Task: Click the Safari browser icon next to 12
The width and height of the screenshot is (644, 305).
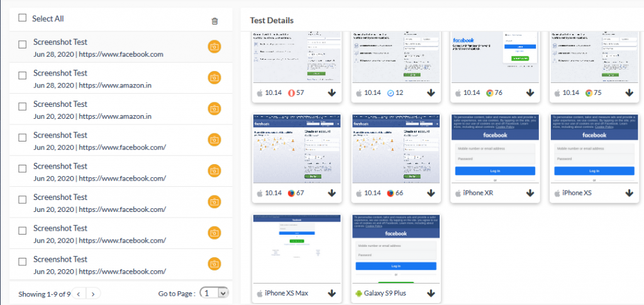Action: (391, 93)
